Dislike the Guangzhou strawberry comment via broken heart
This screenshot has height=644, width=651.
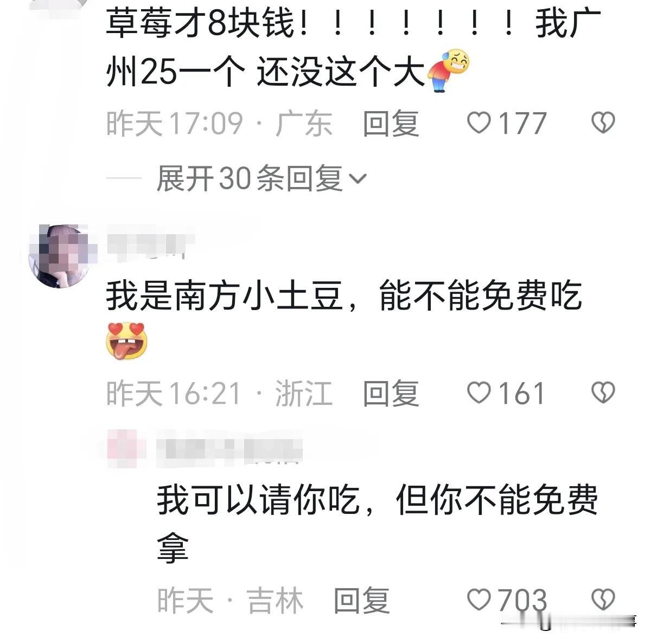602,123
